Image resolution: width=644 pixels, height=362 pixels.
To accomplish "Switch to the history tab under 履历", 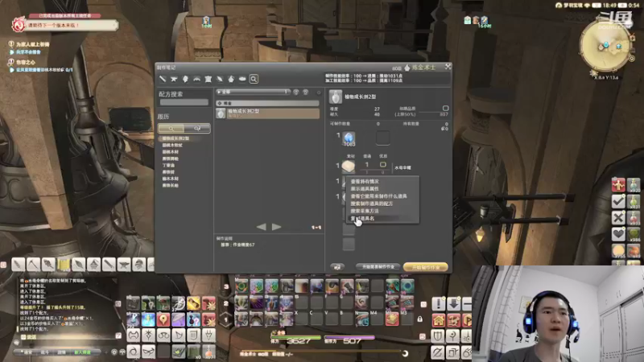I will [197, 129].
